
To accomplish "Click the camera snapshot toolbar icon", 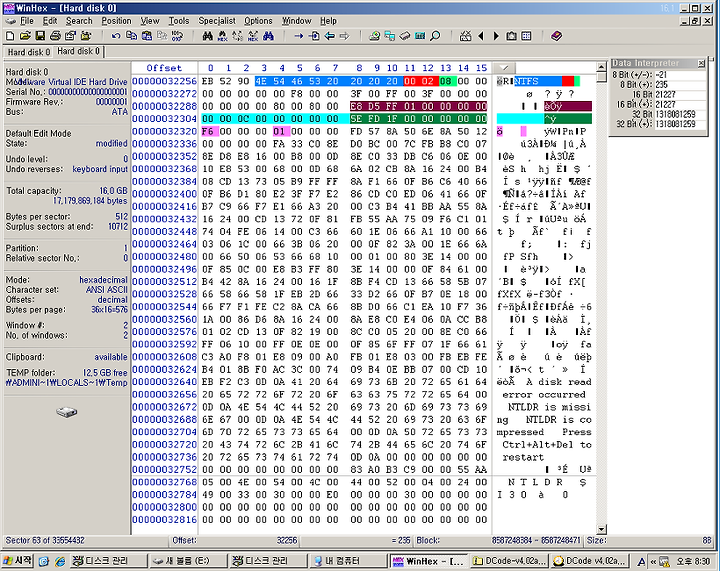I will pos(511,36).
